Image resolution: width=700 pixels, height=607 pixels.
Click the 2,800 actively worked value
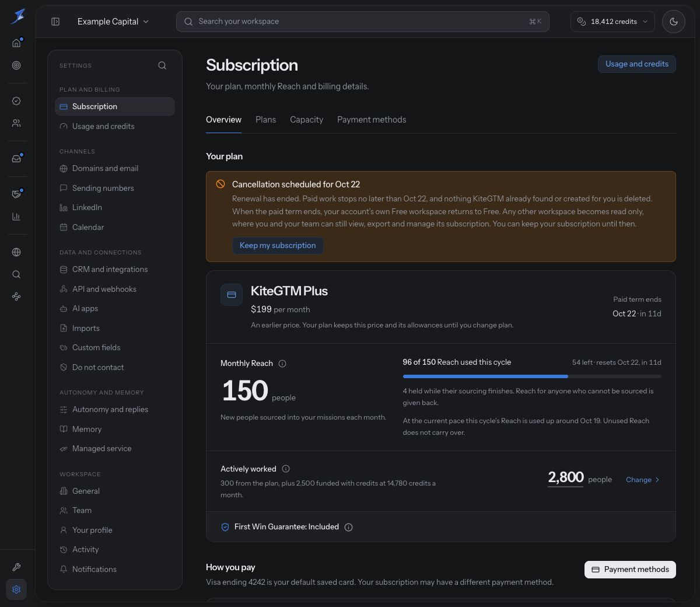point(566,478)
